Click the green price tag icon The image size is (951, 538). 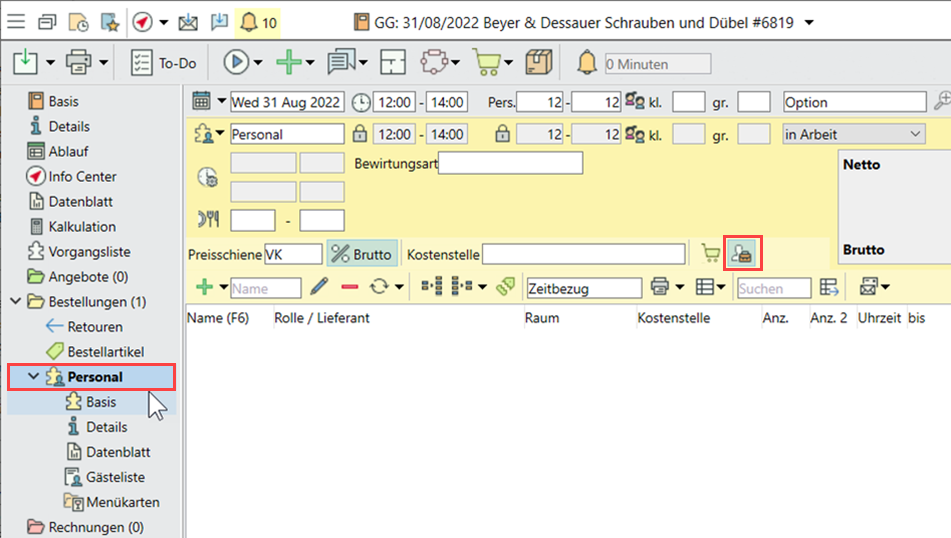click(x=506, y=287)
